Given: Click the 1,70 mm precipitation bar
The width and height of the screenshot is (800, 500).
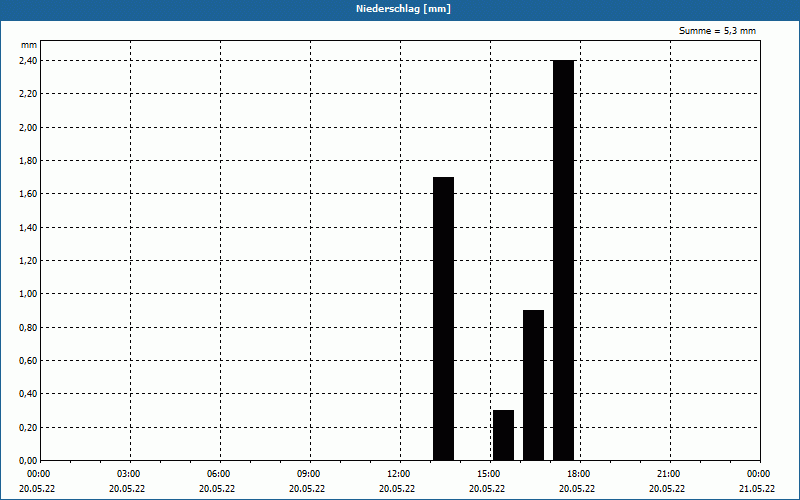Looking at the screenshot, I should [x=443, y=319].
